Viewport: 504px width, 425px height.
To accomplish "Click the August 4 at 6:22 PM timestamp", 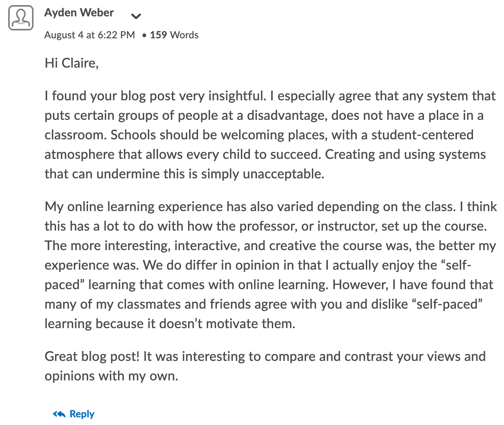I will click(89, 35).
